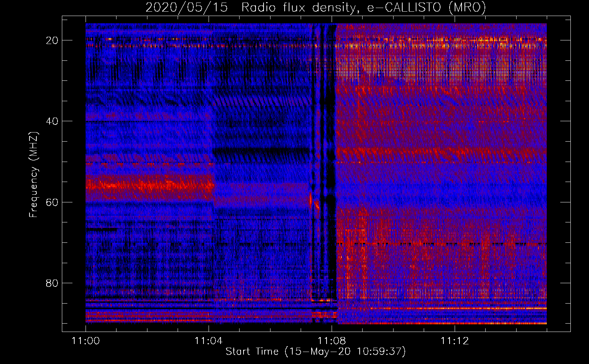589x364 pixels.
Task: Click the 'Start Time (15-May-20 10:59:37)' label
Action: (316, 352)
